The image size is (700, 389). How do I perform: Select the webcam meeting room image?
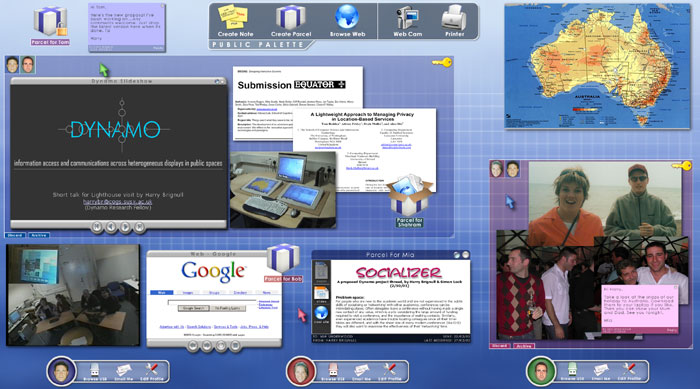click(73, 295)
